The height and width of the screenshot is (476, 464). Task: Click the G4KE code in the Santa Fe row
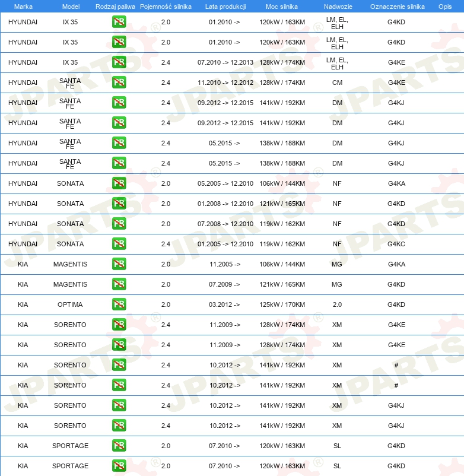coord(396,82)
